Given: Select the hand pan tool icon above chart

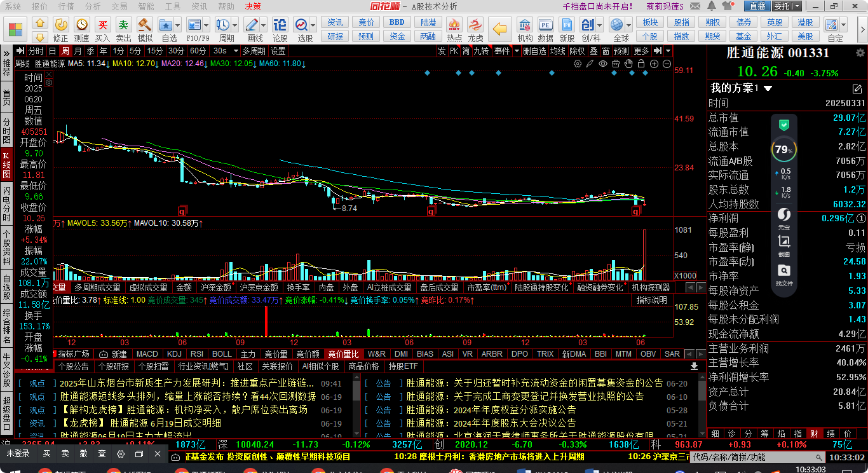Looking at the screenshot, I should [x=628, y=64].
